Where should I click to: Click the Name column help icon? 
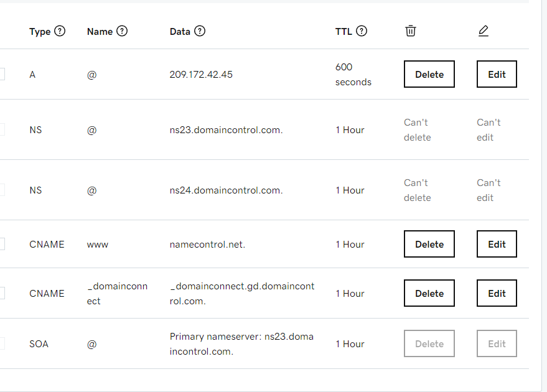pos(122,31)
